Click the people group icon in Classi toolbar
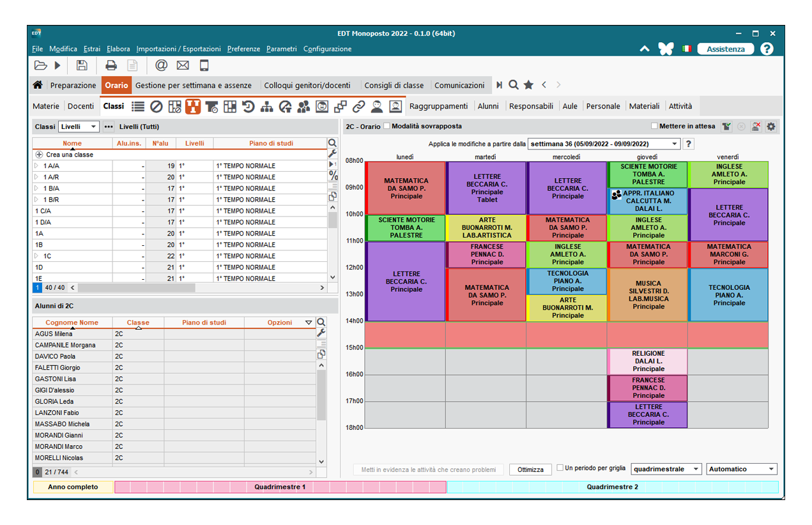 click(x=304, y=106)
